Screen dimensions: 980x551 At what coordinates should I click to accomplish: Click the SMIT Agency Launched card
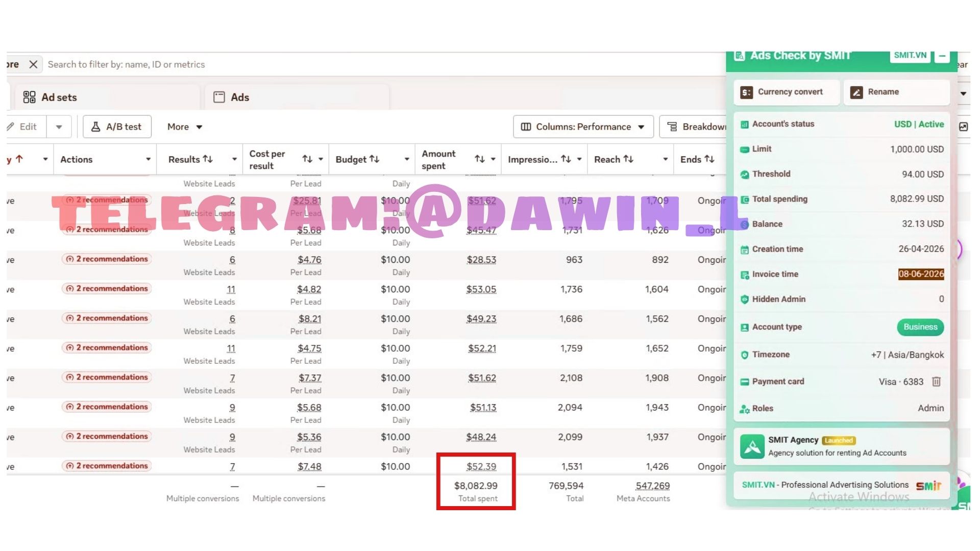pyautogui.click(x=841, y=446)
